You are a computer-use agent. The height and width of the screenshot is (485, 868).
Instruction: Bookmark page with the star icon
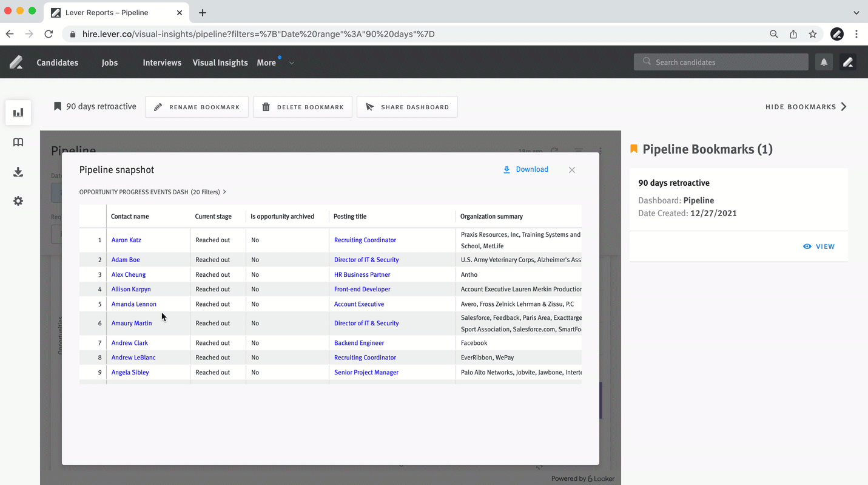(x=813, y=34)
